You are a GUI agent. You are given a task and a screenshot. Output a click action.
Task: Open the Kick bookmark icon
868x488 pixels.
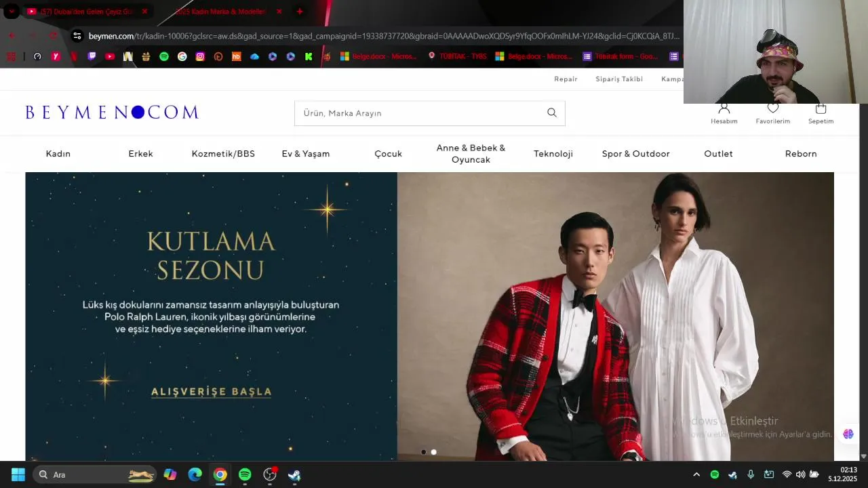[309, 56]
